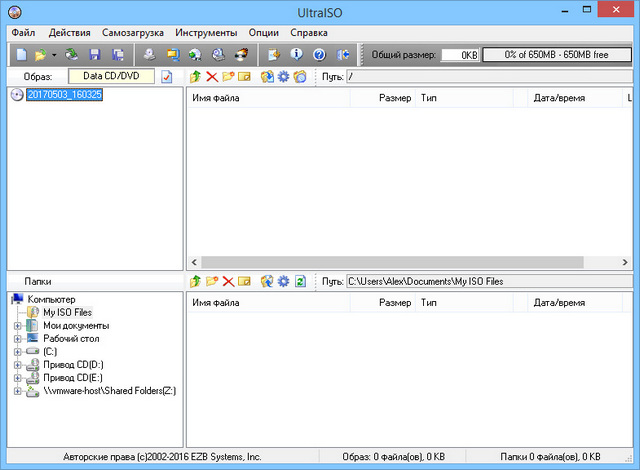Click the Help question mark icon
The image size is (640, 470).
tap(320, 54)
